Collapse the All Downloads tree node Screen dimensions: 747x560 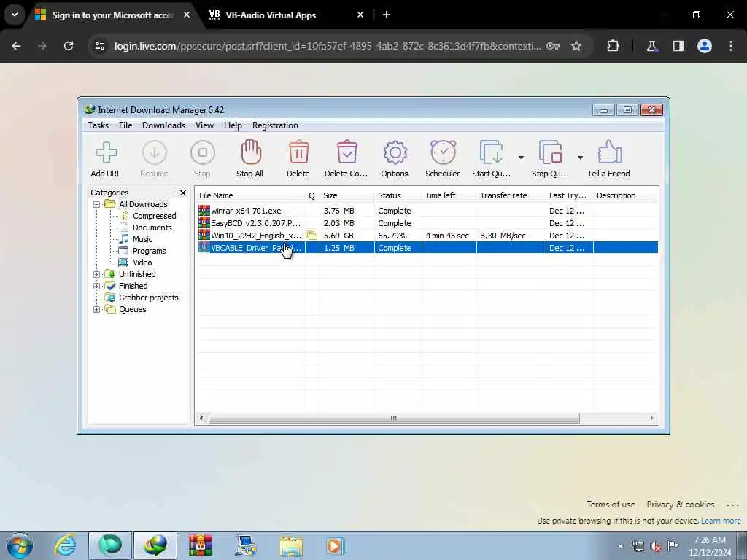97,204
